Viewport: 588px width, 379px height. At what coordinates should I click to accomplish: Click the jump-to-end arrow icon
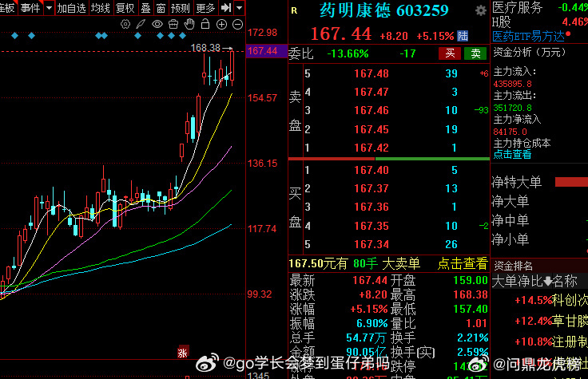click(226, 7)
